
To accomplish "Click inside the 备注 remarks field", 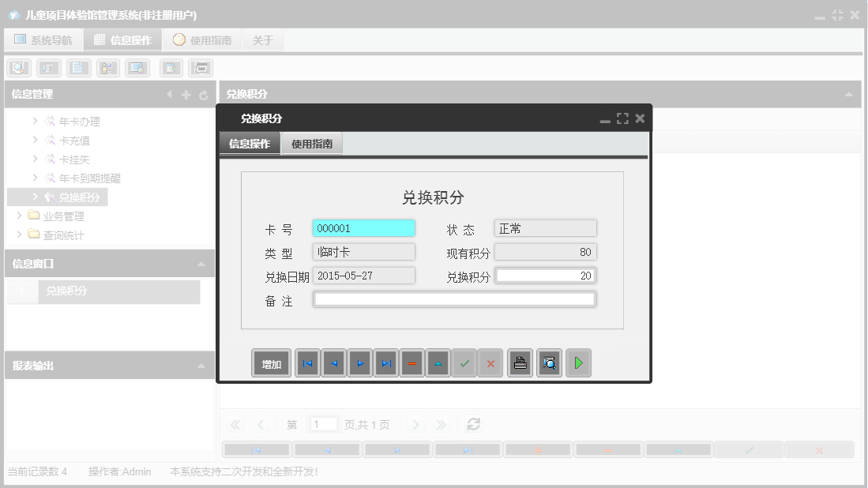I will point(454,298).
